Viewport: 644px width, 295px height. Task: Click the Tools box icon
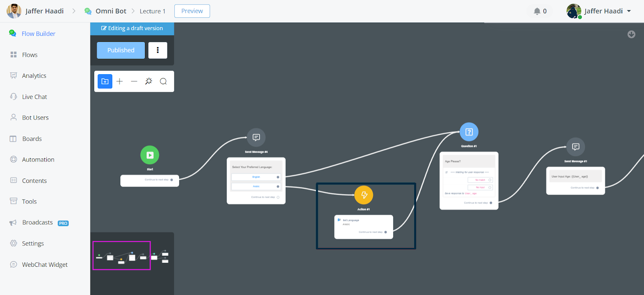click(13, 201)
